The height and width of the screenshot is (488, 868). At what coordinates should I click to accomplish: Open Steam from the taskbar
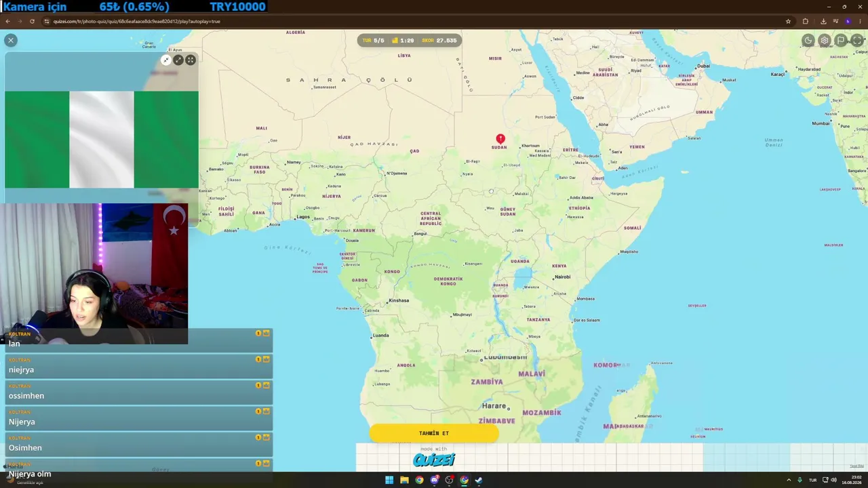coord(479,480)
